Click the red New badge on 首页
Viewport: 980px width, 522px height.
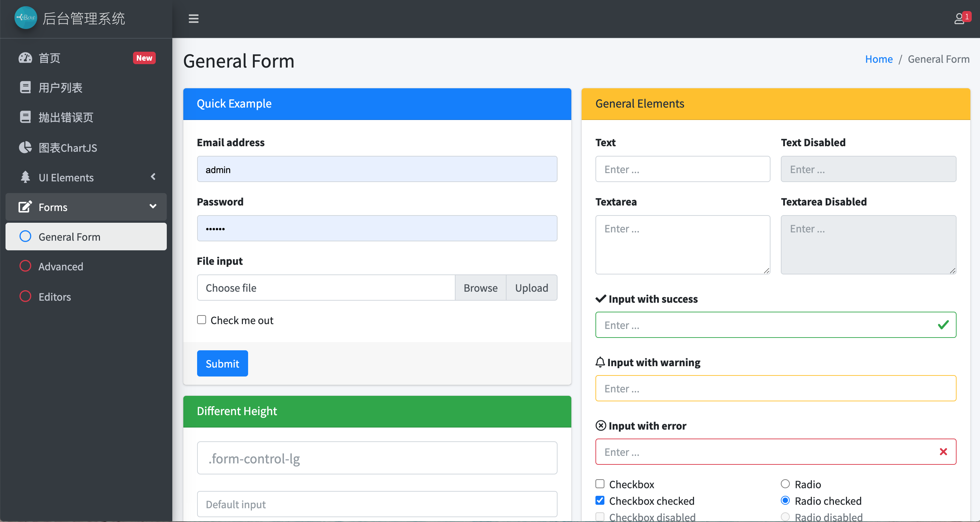(144, 58)
